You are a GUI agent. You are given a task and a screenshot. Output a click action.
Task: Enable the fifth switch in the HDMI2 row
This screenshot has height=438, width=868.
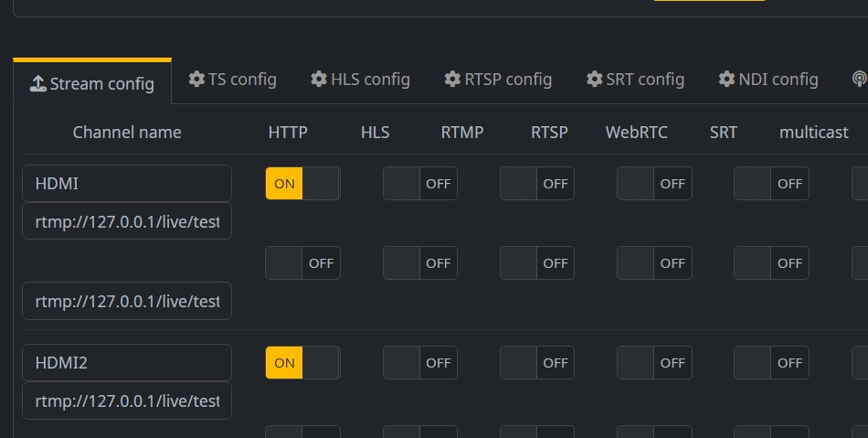pos(770,363)
